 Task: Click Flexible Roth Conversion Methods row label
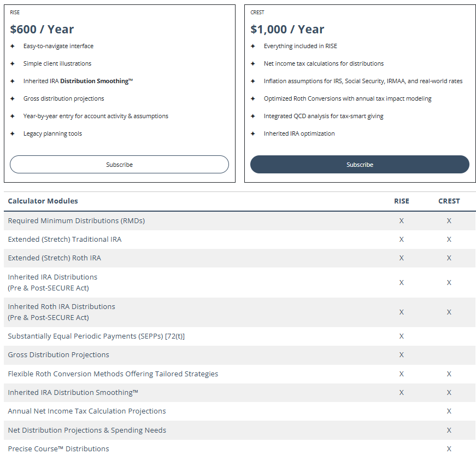coord(113,374)
